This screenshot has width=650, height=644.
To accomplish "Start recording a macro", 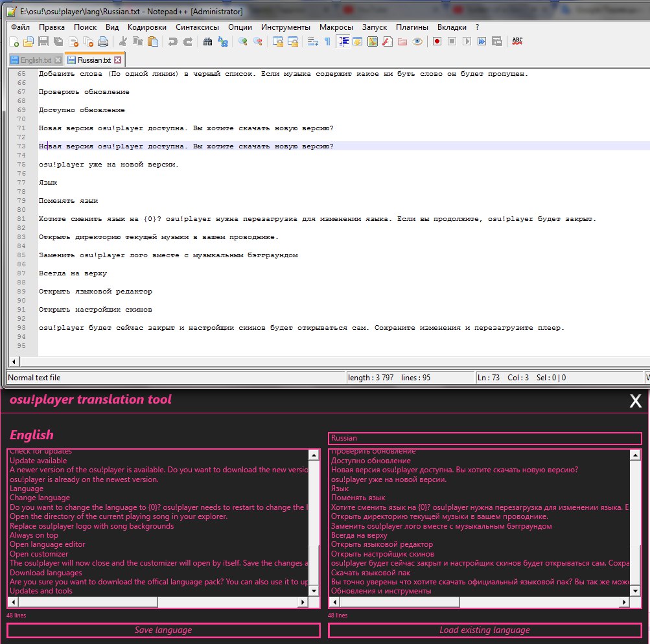I will tap(437, 41).
